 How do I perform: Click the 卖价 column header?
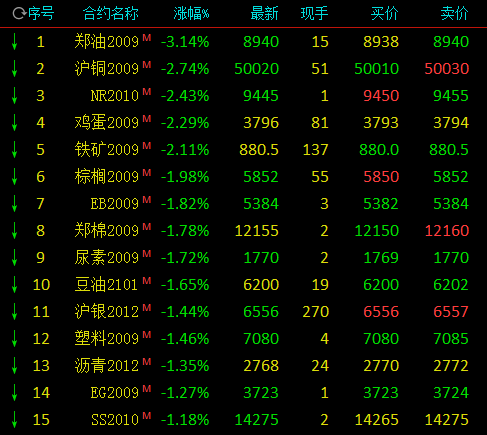[455, 14]
